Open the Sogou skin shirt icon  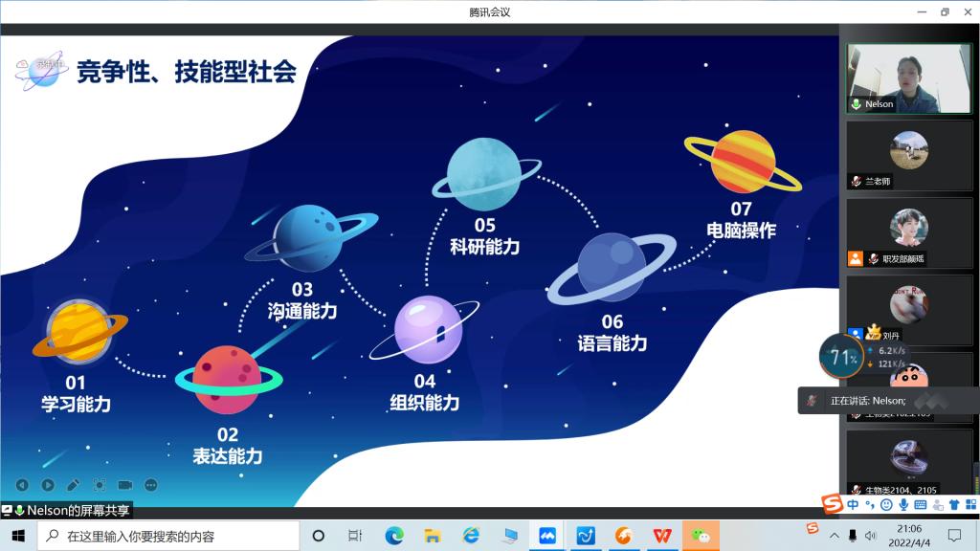tap(954, 504)
